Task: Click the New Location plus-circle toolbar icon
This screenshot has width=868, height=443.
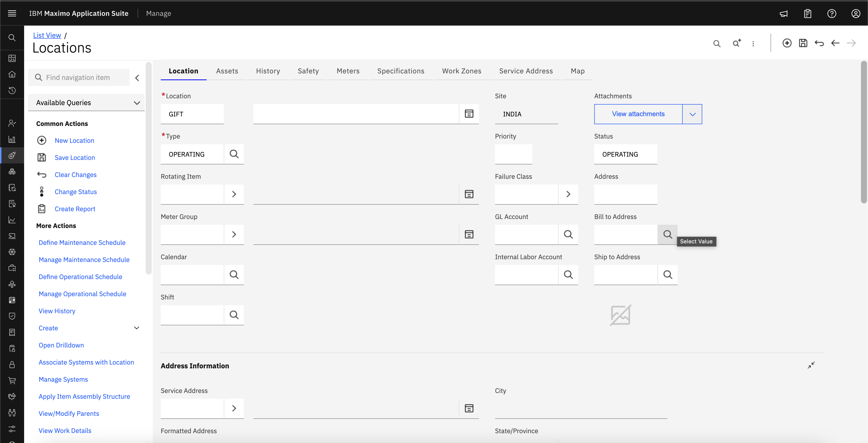Action: pos(787,43)
